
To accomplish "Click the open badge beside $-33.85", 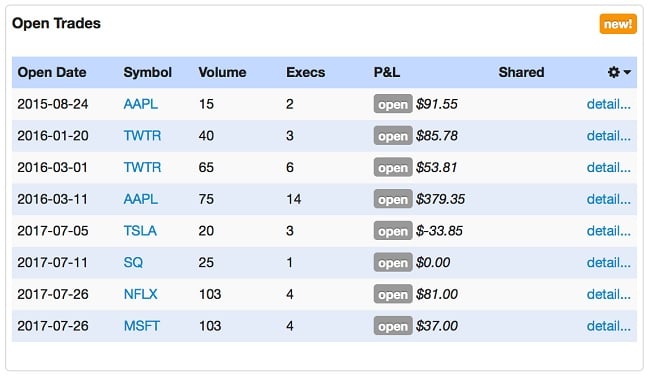I will point(393,231).
